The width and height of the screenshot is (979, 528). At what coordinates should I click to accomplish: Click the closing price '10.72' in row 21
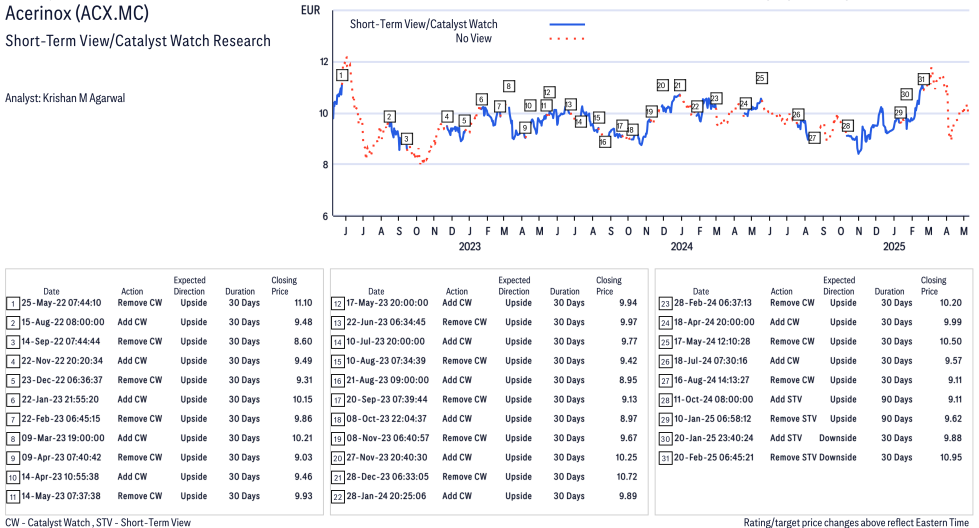626,477
